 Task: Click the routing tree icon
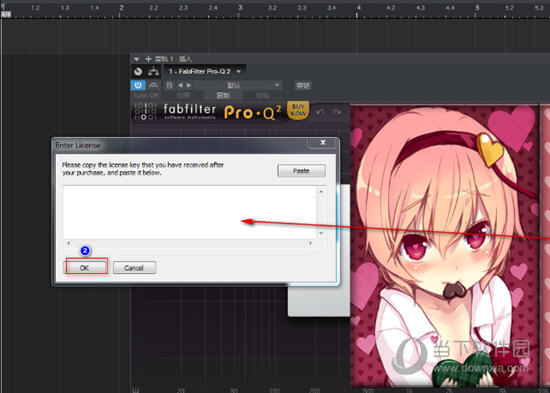pos(153,72)
